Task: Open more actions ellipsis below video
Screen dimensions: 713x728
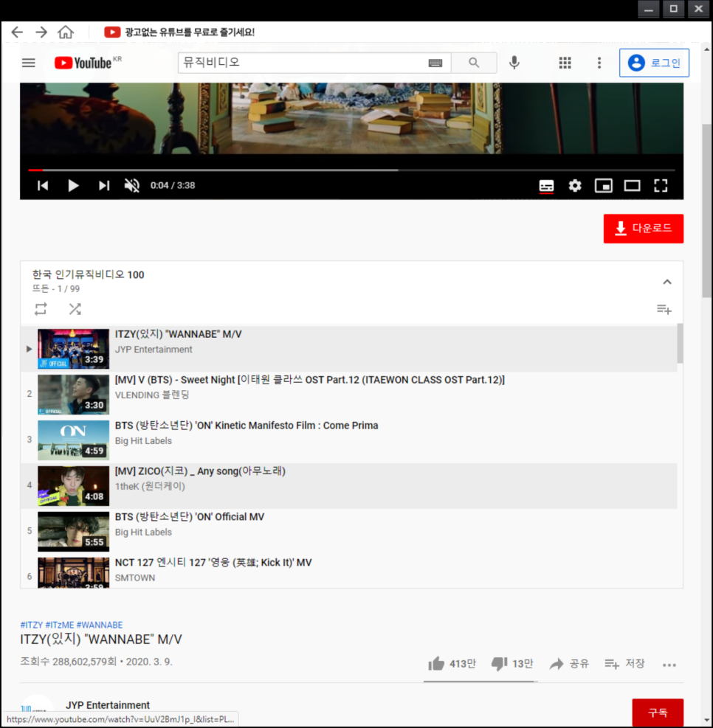Action: pos(669,665)
